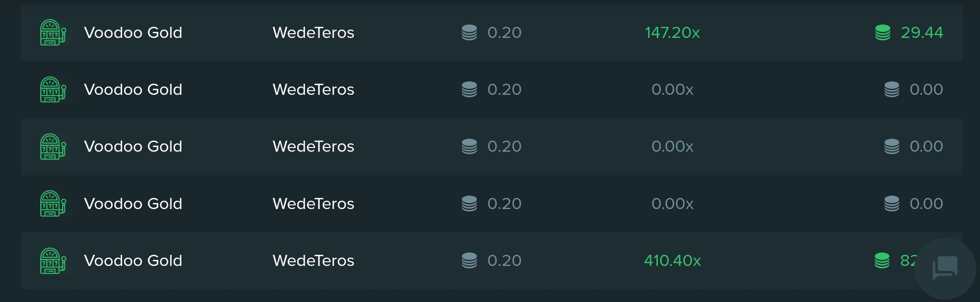Select 0.00x multiplier in middle row
The width and height of the screenshot is (980, 302).
tap(672, 146)
